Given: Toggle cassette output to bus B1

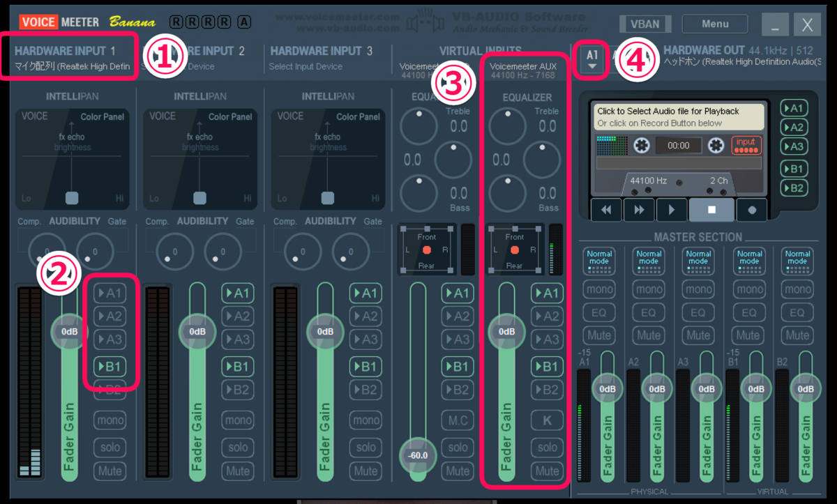Looking at the screenshot, I should [x=794, y=168].
